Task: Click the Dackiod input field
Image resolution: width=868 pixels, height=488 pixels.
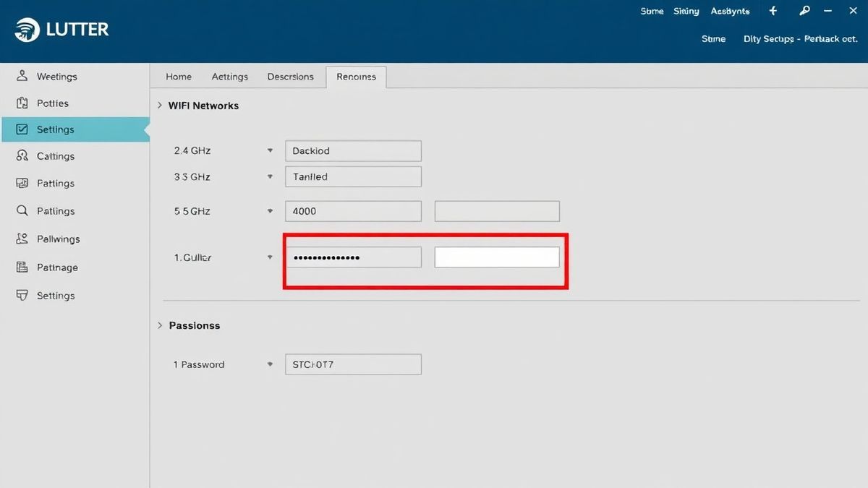Action: (353, 150)
